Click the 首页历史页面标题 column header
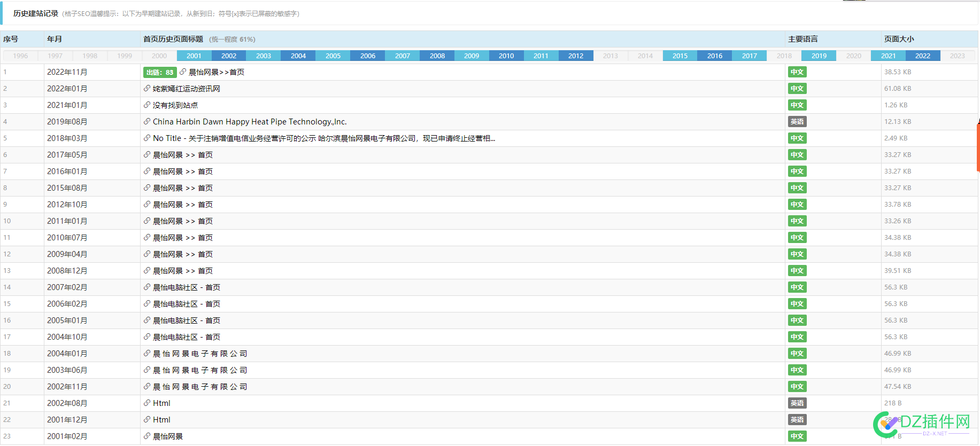Screen dimensions: 980x446 point(173,39)
